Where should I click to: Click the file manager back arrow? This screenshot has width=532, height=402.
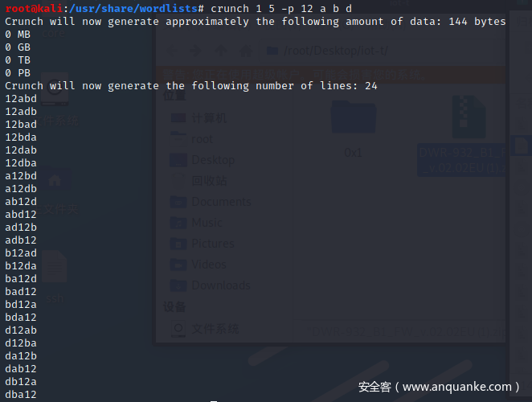(x=172, y=51)
